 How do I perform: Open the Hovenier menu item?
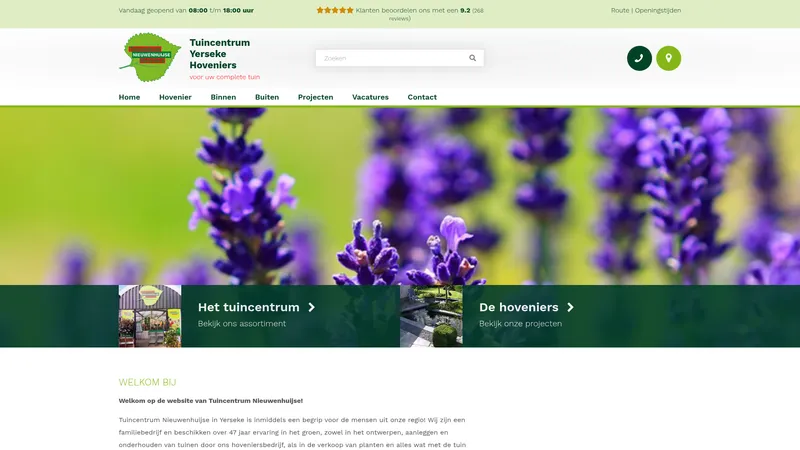[x=175, y=97]
